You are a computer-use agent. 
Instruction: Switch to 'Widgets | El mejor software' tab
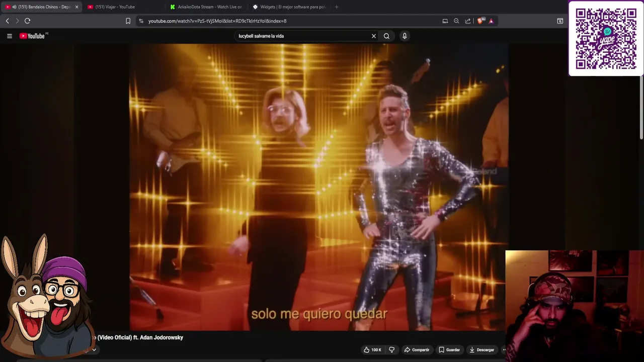[x=290, y=7]
